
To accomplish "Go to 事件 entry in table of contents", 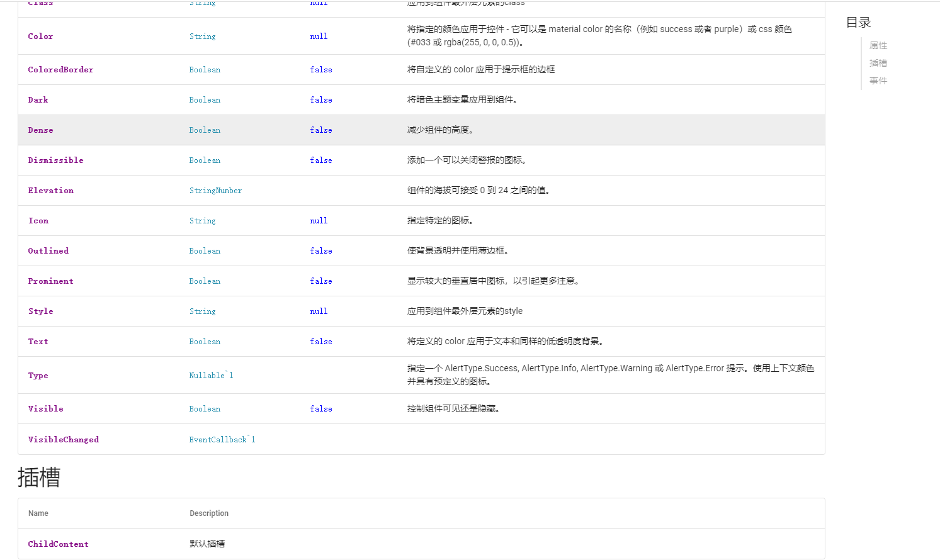I will (x=878, y=81).
